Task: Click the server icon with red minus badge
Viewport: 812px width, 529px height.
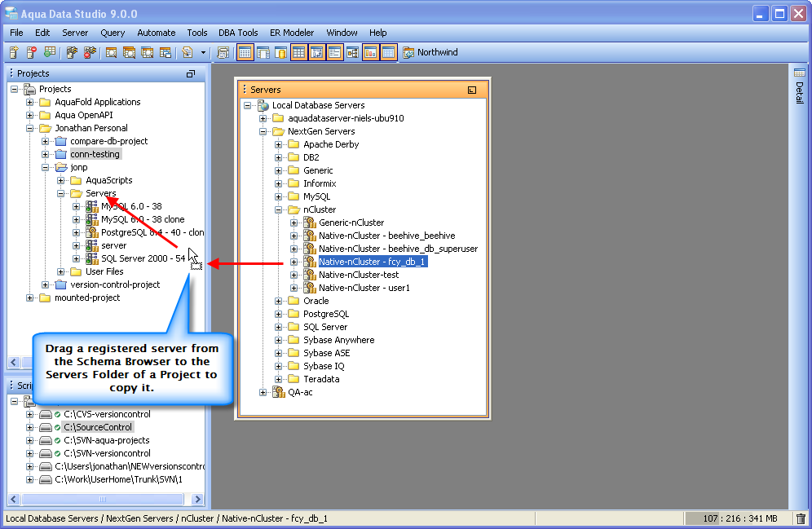Action: point(32,52)
